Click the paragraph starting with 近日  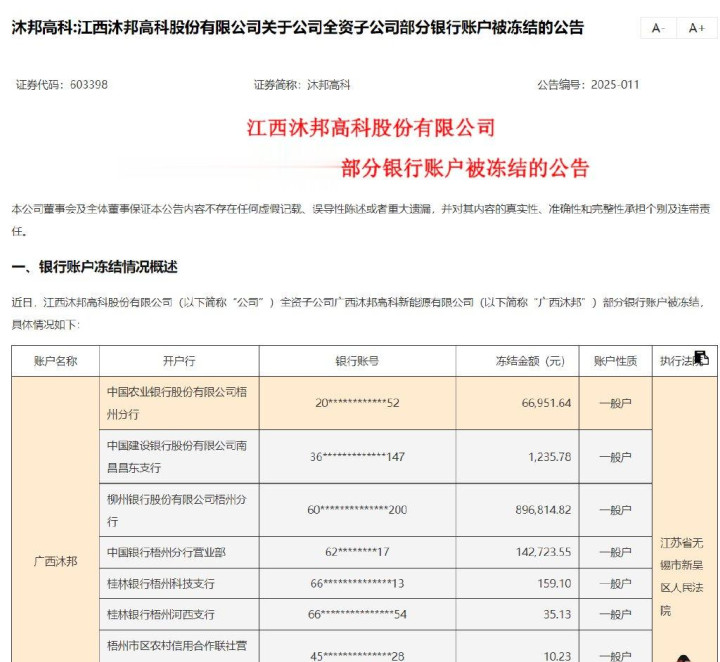click(359, 314)
